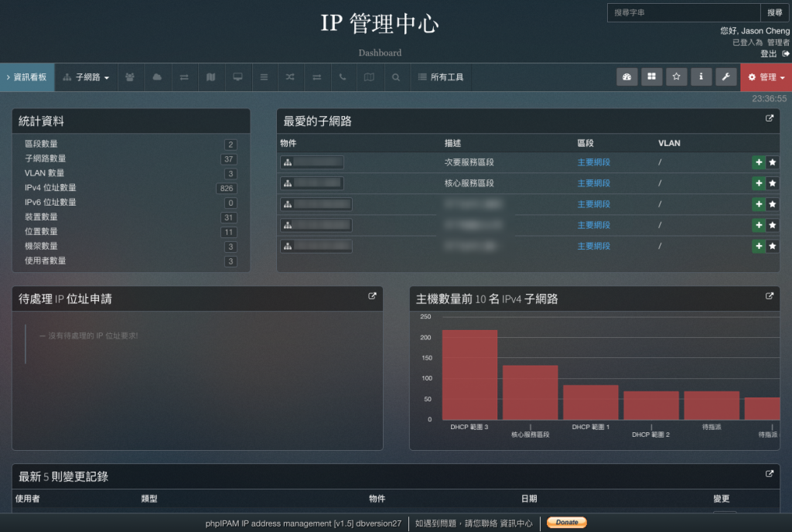Click the 區段數量 count badge 2

[x=230, y=145]
